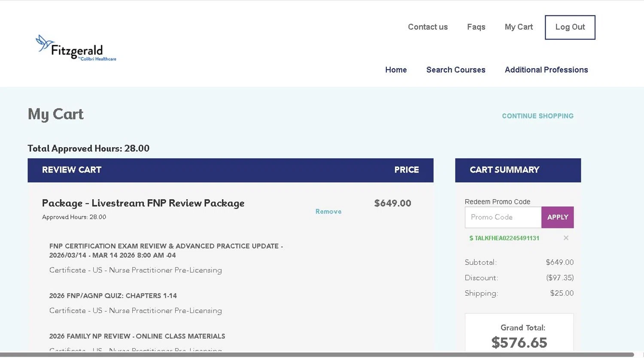Viewport: 644px width, 358px height.
Task: Click the FNP Certification Exam Review course title
Action: click(166, 251)
